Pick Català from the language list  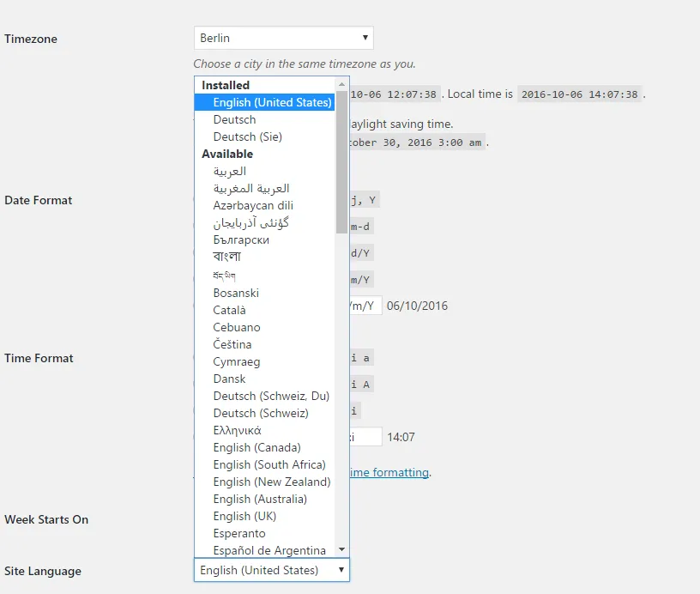coord(264,310)
